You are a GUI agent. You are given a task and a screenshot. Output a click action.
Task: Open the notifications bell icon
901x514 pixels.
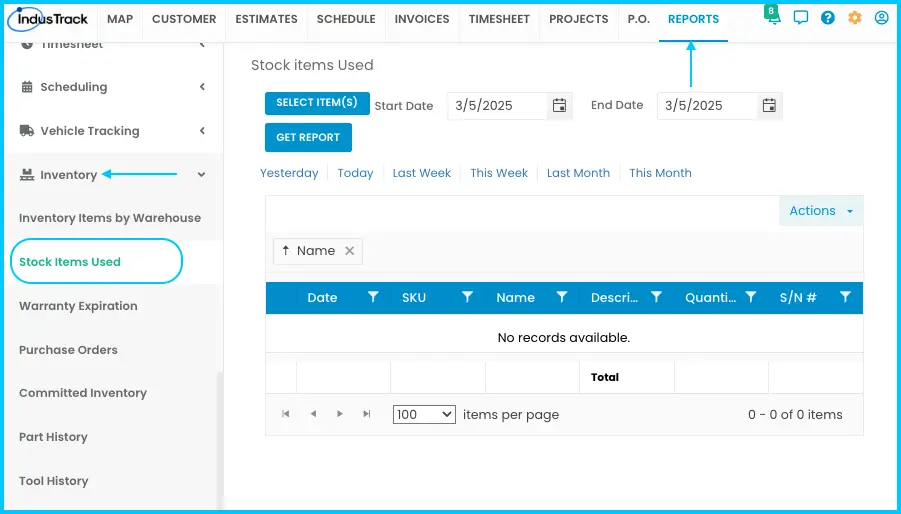(x=773, y=17)
